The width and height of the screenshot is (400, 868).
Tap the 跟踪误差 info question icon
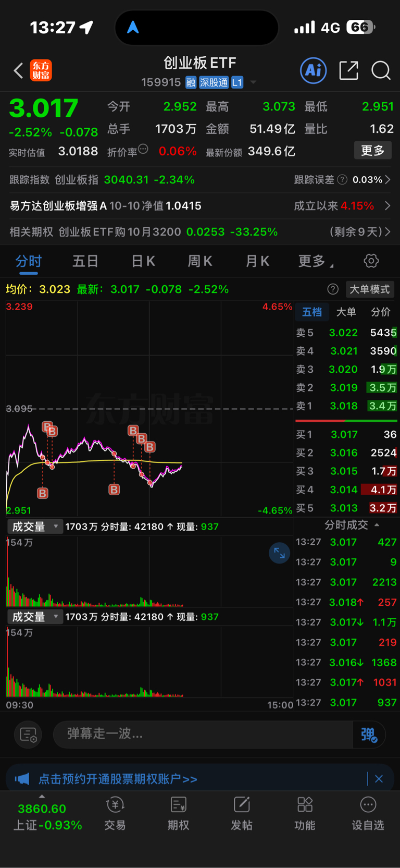click(x=342, y=180)
